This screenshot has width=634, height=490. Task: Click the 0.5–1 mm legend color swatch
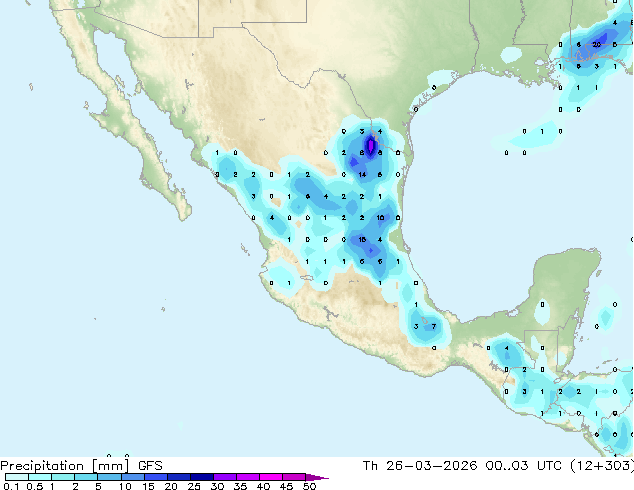(x=40, y=477)
